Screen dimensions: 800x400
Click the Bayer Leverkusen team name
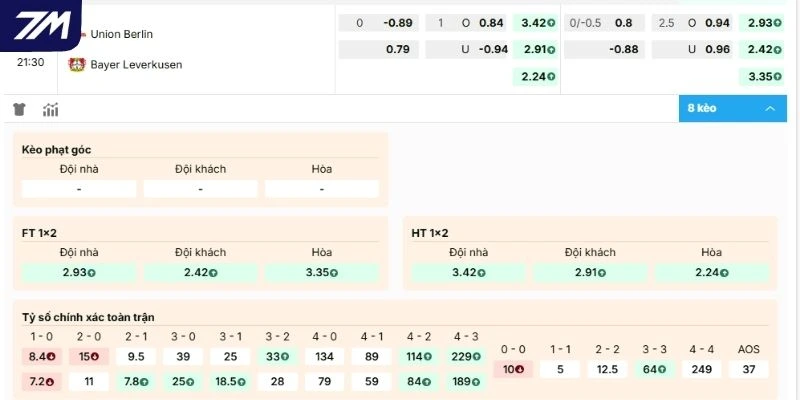pos(136,64)
